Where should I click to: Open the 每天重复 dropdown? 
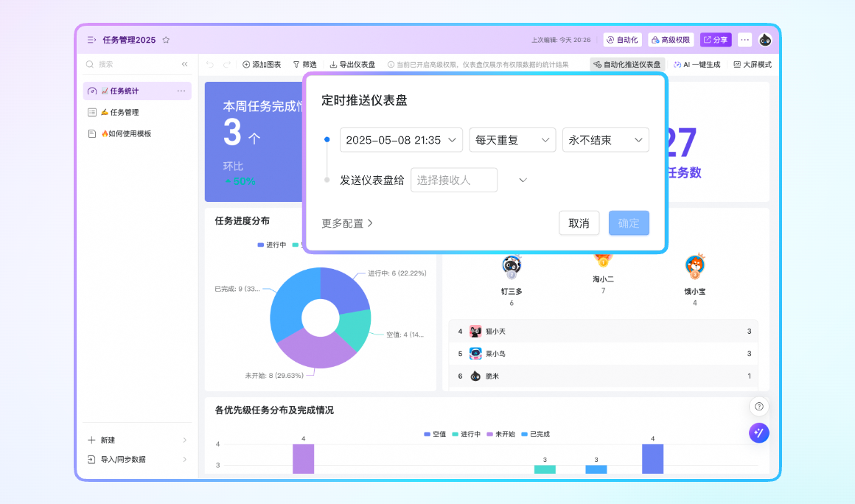(512, 140)
